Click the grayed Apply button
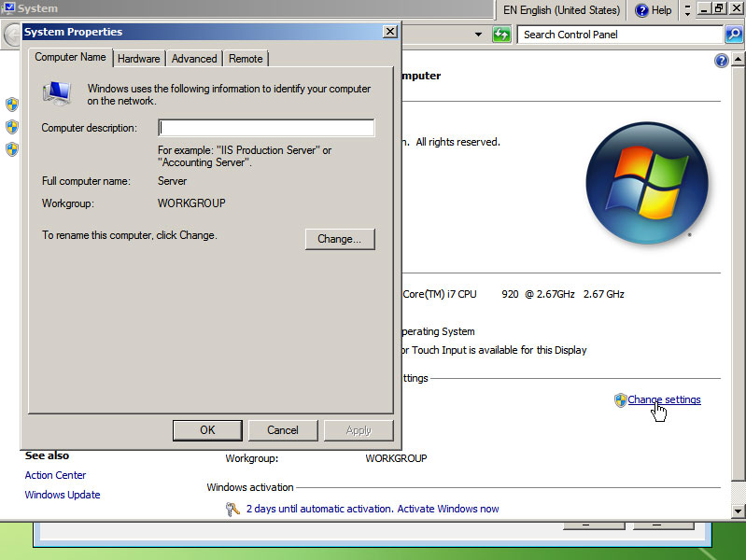 click(x=359, y=430)
